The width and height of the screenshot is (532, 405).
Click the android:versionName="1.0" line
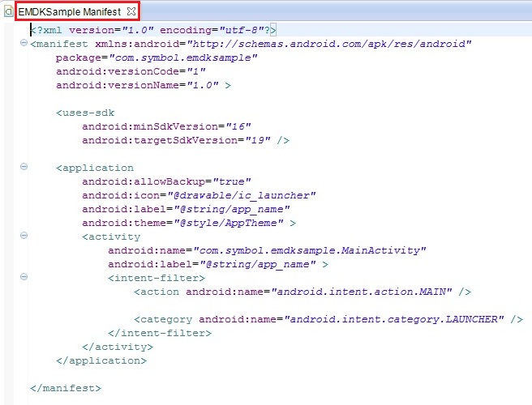[144, 85]
